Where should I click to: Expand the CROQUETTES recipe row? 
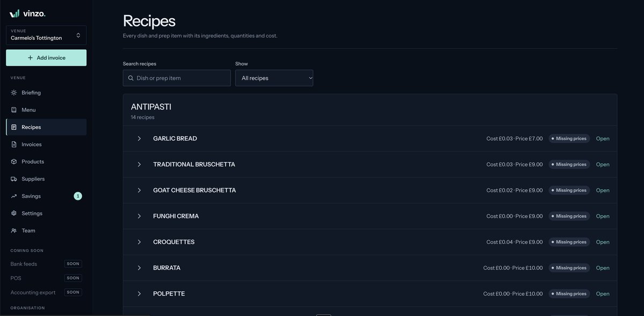(139, 242)
